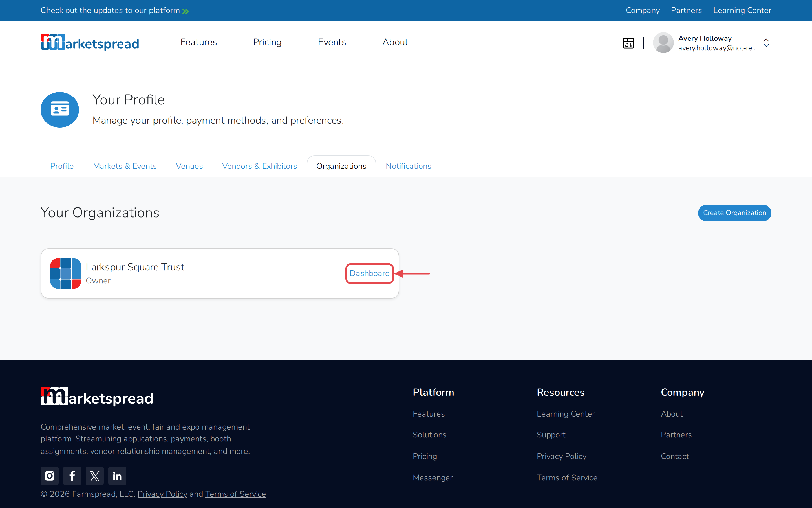Click footer Learning Center link

(566, 414)
